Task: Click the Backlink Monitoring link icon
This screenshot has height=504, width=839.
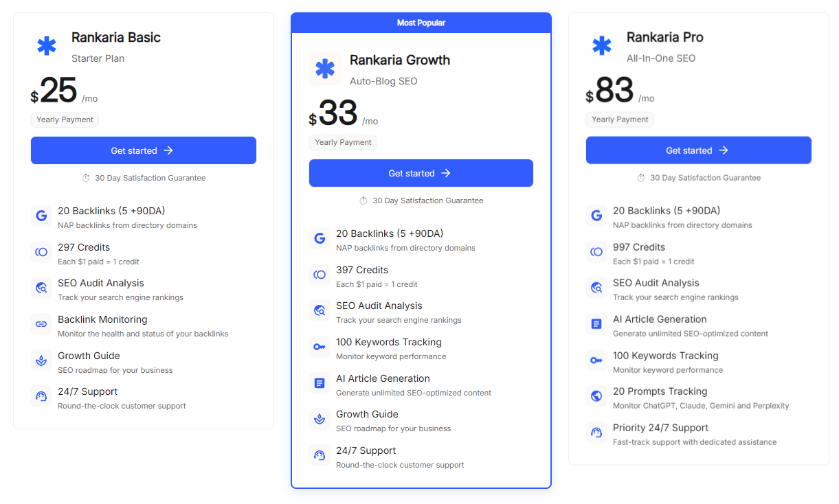Action: point(41,325)
